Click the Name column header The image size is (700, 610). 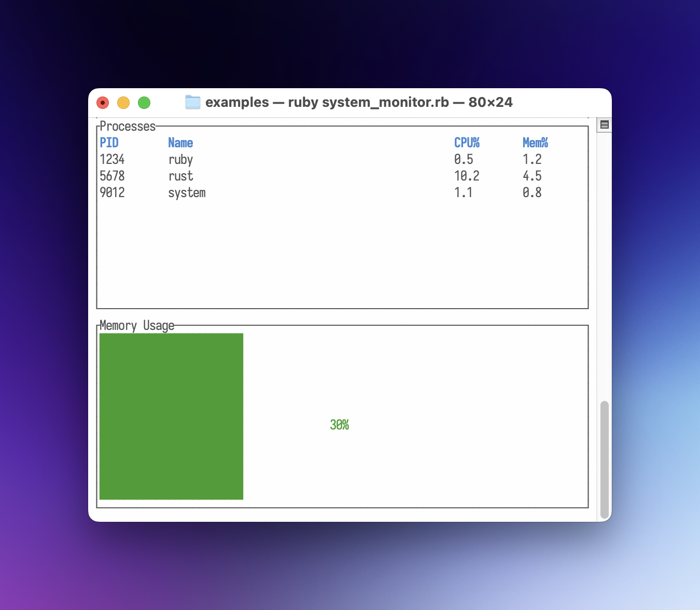180,143
